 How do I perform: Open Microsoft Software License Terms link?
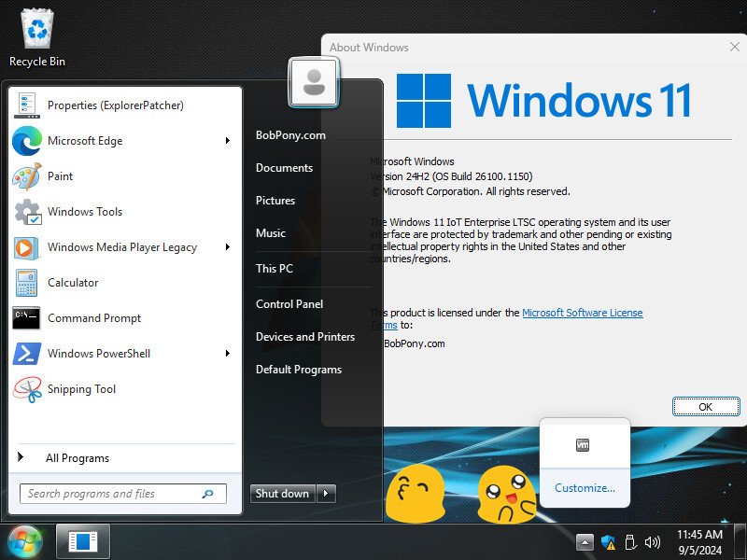(582, 313)
